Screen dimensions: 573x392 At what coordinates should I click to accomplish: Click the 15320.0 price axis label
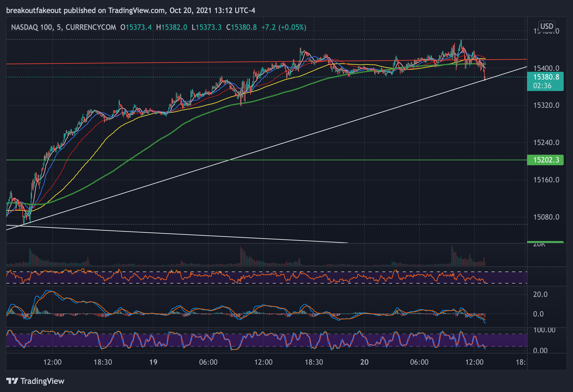pyautogui.click(x=546, y=105)
